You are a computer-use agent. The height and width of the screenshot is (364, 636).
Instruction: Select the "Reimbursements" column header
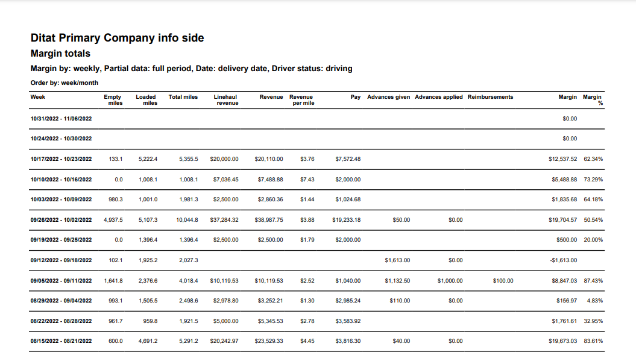tap(490, 97)
